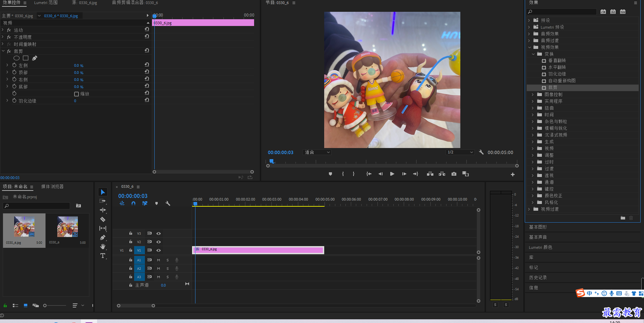The width and height of the screenshot is (644, 323).
Task: Play the program monitor
Action: coord(392,174)
